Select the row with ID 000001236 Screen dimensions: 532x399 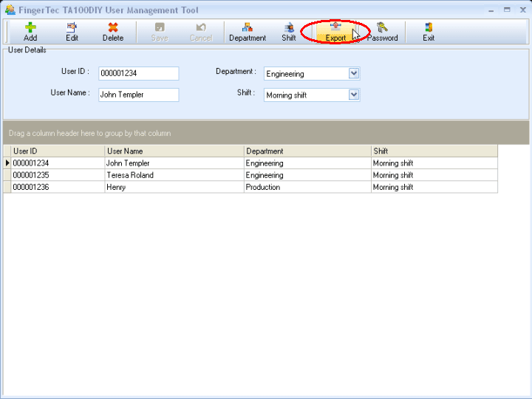coord(250,187)
